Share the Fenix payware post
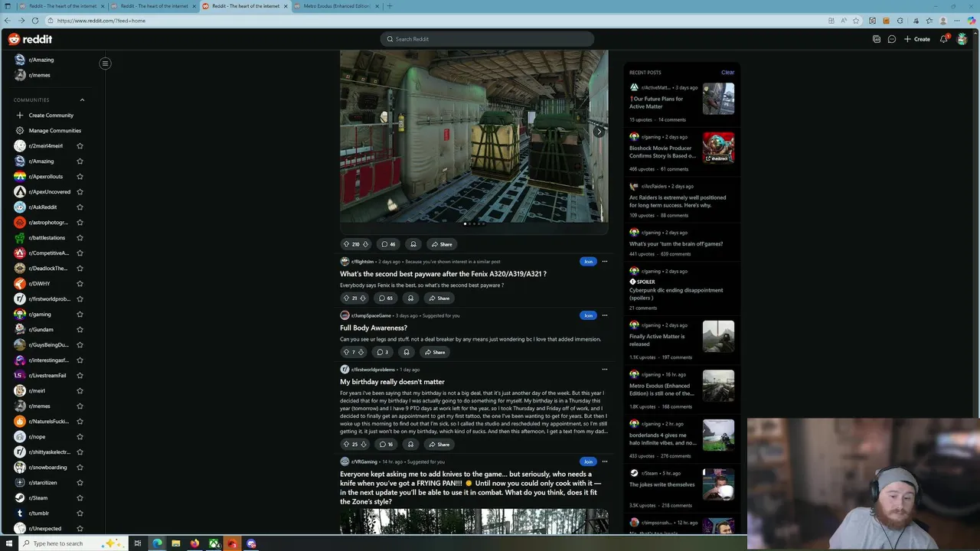Image resolution: width=980 pixels, height=551 pixels. [439, 298]
